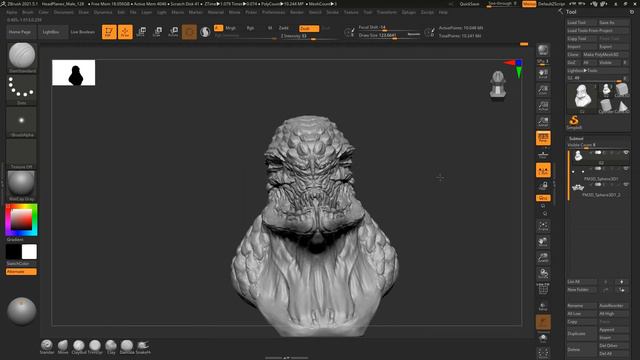Select the DamStandard brush at bottom shelf
The image size is (640, 360).
(x=127, y=347)
